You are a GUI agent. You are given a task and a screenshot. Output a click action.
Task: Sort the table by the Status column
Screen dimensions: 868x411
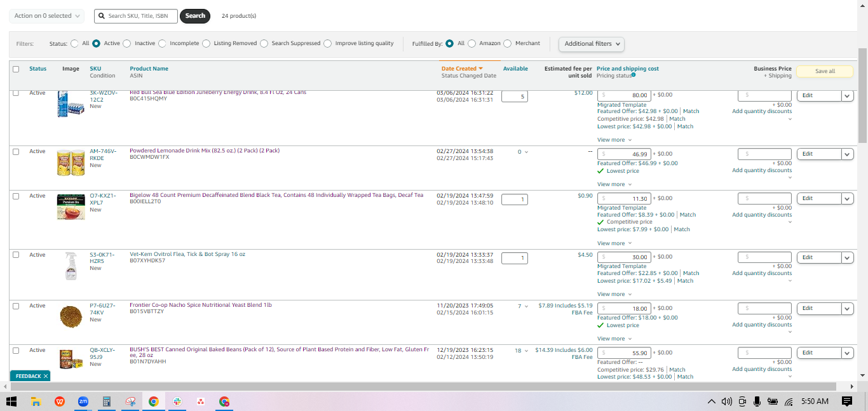(37, 69)
